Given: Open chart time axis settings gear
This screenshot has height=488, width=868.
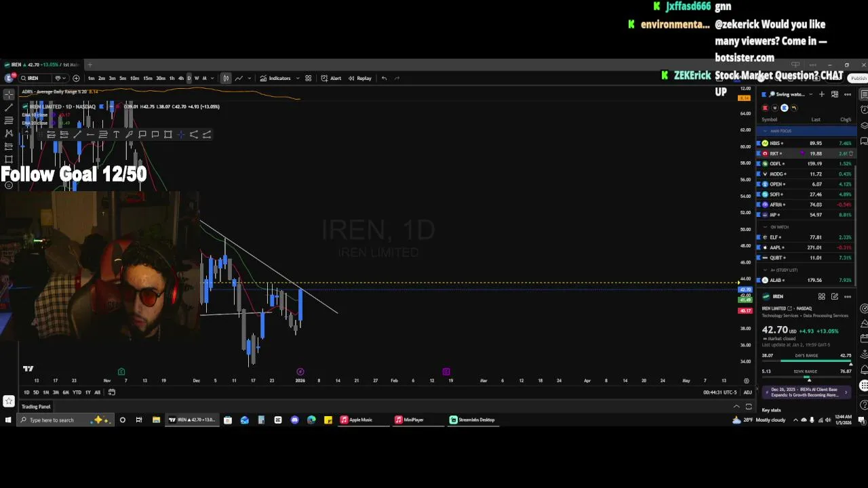Looking at the screenshot, I should click(747, 381).
